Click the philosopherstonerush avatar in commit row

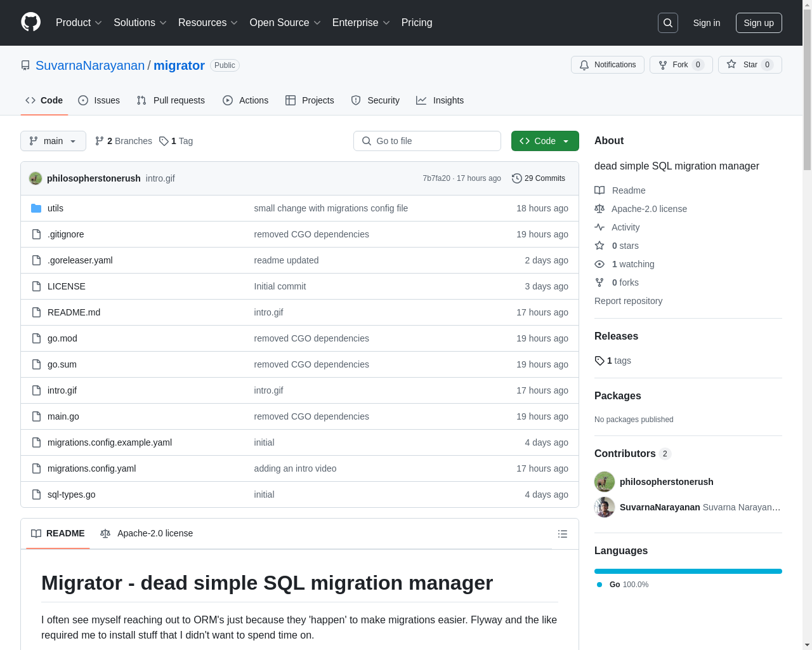[x=36, y=178]
